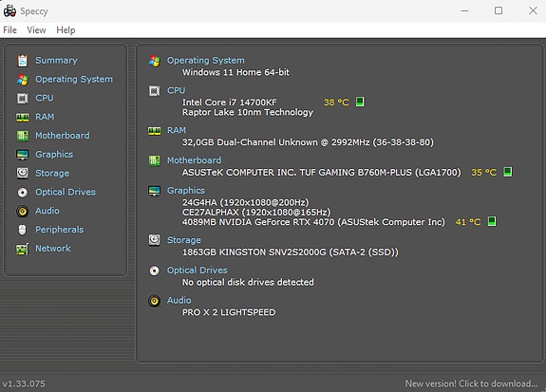Click the Operating System heading link in summary
The height and width of the screenshot is (392, 546).
click(205, 60)
